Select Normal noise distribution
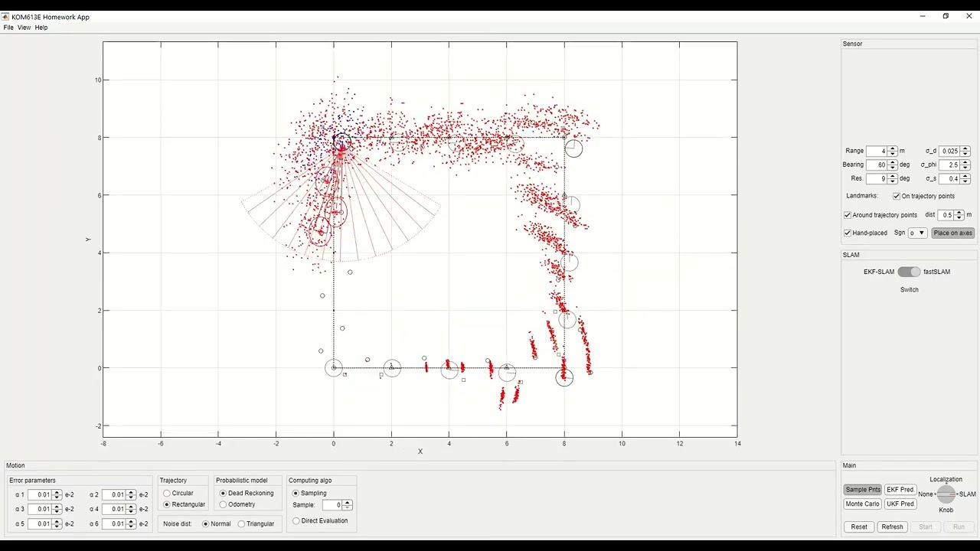Viewport: 980px width, 551px height. coord(217,524)
